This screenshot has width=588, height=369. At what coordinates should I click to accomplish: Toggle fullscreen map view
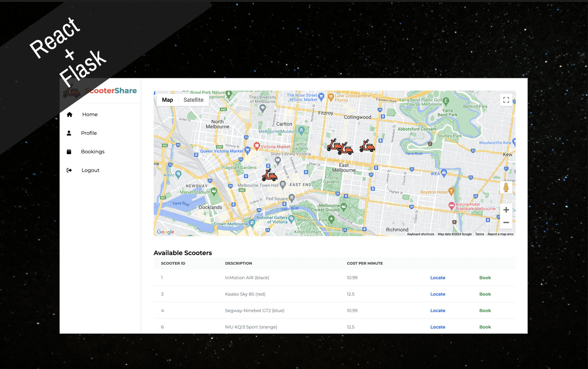(506, 100)
